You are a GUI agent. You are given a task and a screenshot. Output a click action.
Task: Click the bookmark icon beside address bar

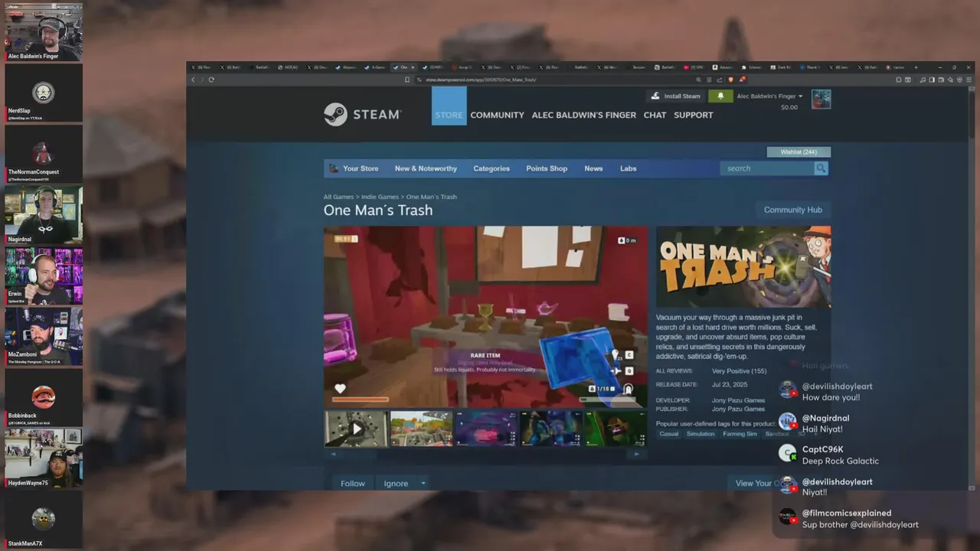(x=407, y=80)
